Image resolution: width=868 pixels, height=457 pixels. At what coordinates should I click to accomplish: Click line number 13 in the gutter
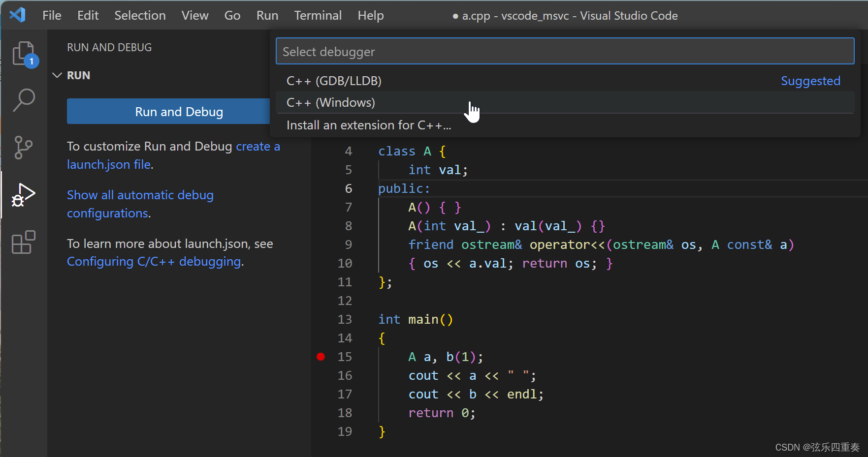(x=345, y=319)
